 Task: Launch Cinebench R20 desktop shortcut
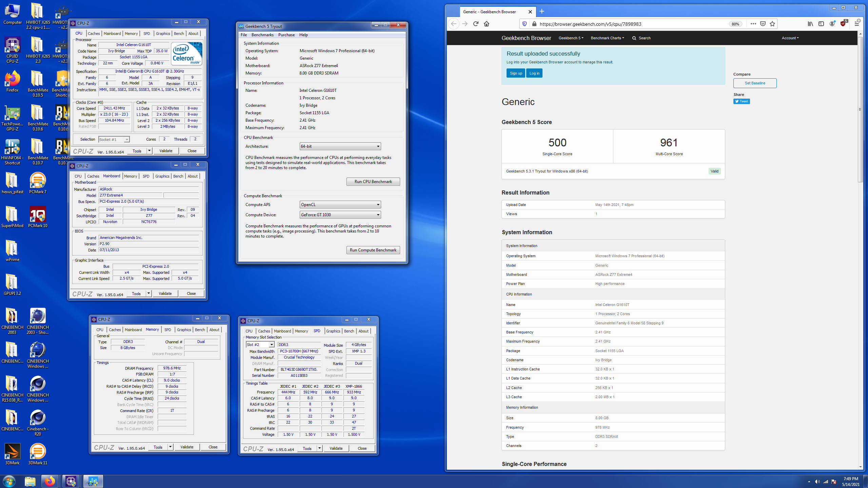click(x=38, y=423)
